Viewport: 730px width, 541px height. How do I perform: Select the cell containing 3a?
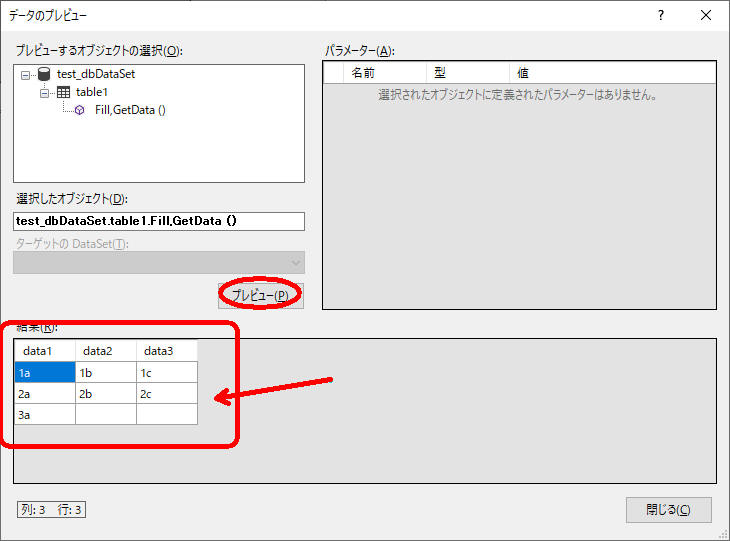[44, 414]
